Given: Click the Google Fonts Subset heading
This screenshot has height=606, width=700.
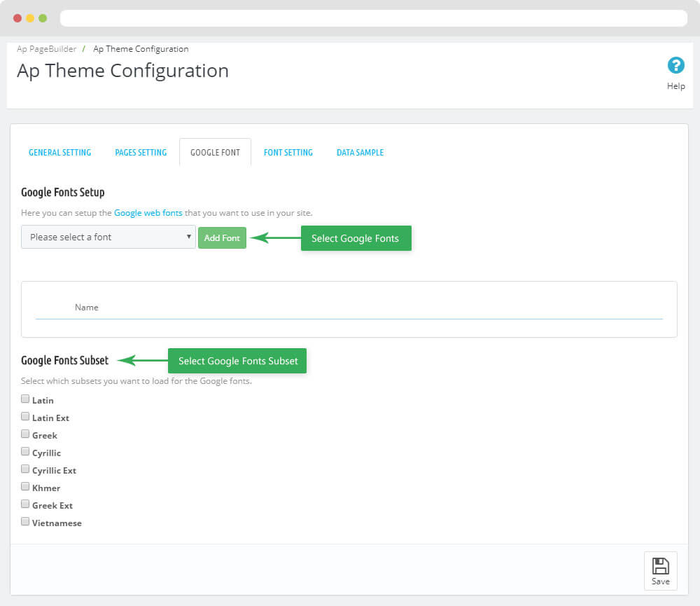Looking at the screenshot, I should coord(64,360).
